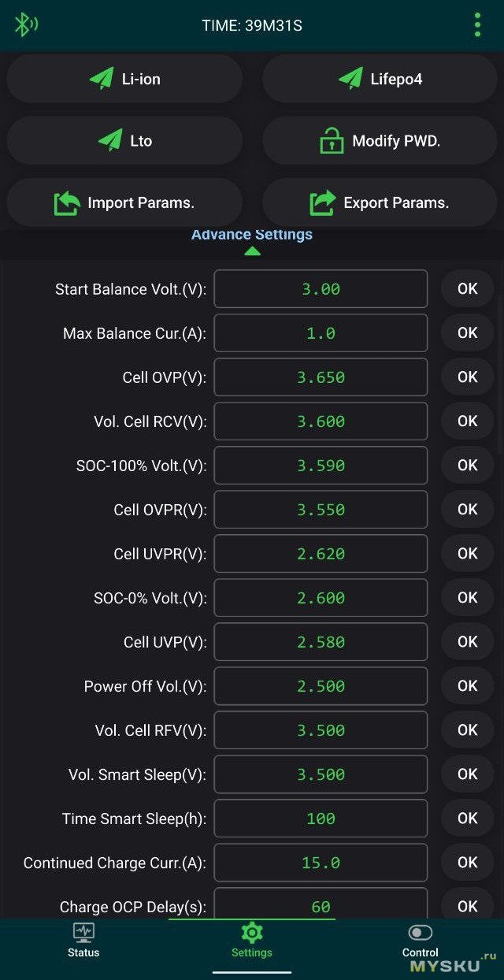Open the Control tab
Screen dimensions: 504x980
(421, 940)
